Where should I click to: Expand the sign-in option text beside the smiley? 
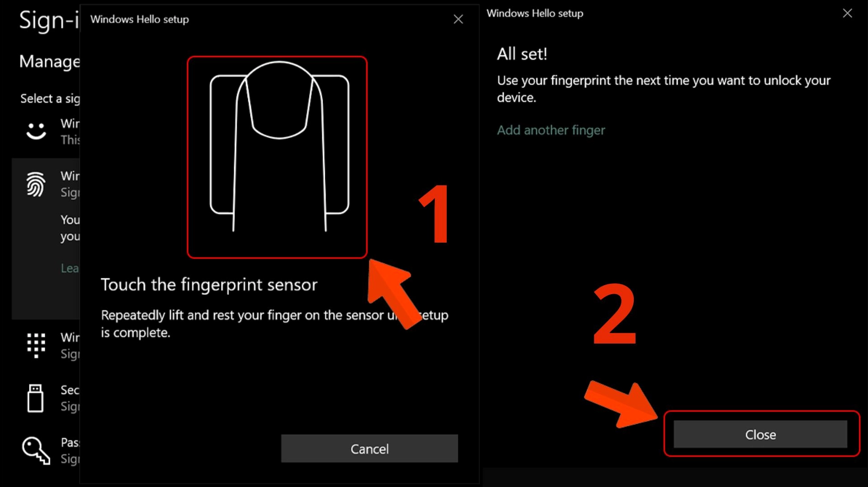pos(70,131)
